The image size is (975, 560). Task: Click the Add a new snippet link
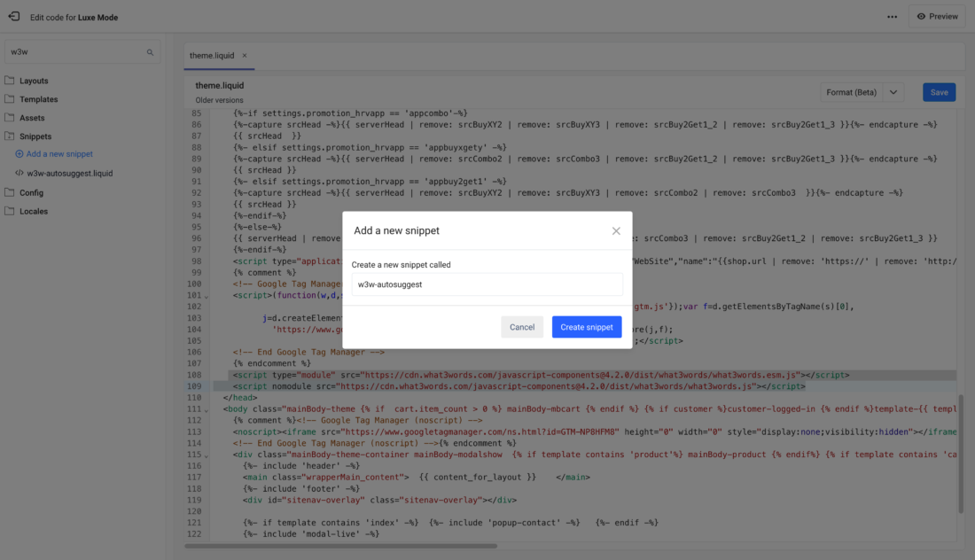[x=59, y=154]
